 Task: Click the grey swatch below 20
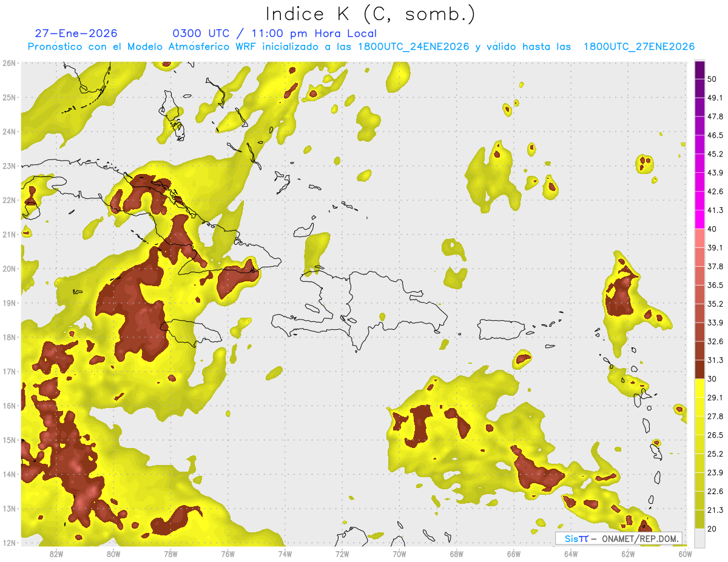[700, 538]
